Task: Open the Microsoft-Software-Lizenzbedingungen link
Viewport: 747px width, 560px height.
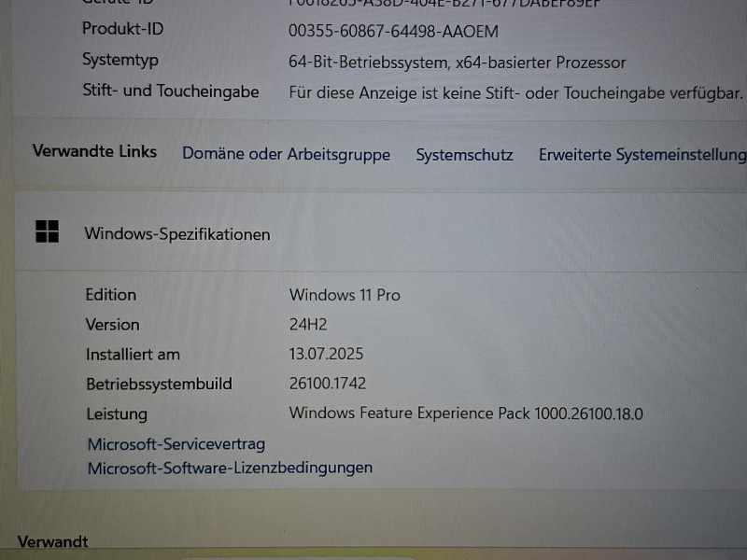Action: [230, 469]
